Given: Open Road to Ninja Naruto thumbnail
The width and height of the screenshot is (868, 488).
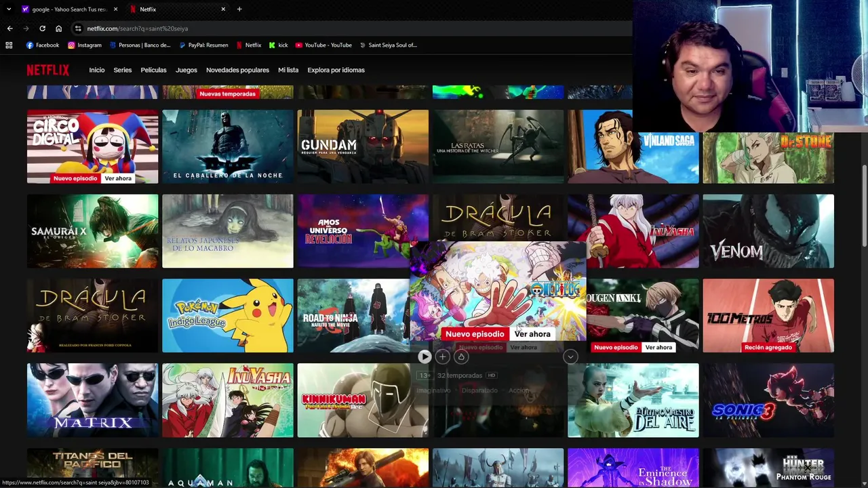Looking at the screenshot, I should click(353, 316).
